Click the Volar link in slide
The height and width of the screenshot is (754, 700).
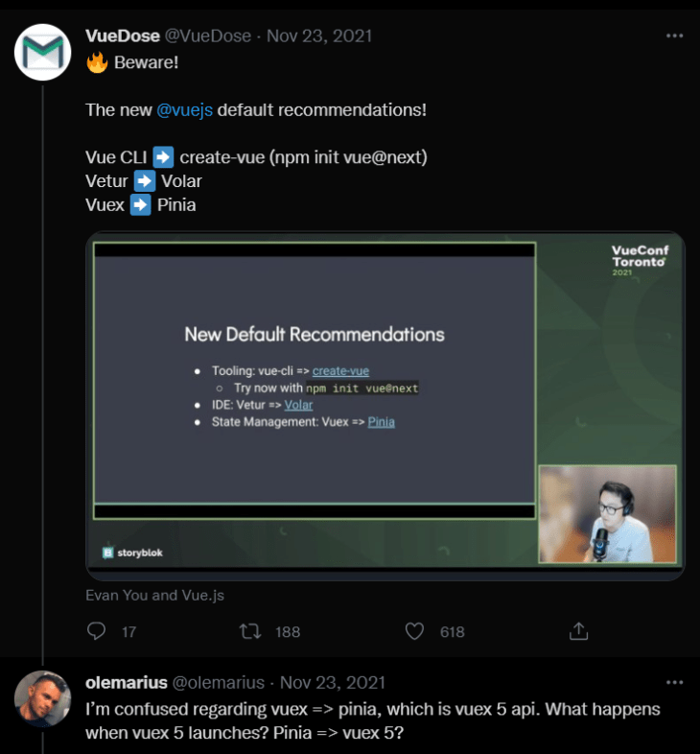click(298, 405)
